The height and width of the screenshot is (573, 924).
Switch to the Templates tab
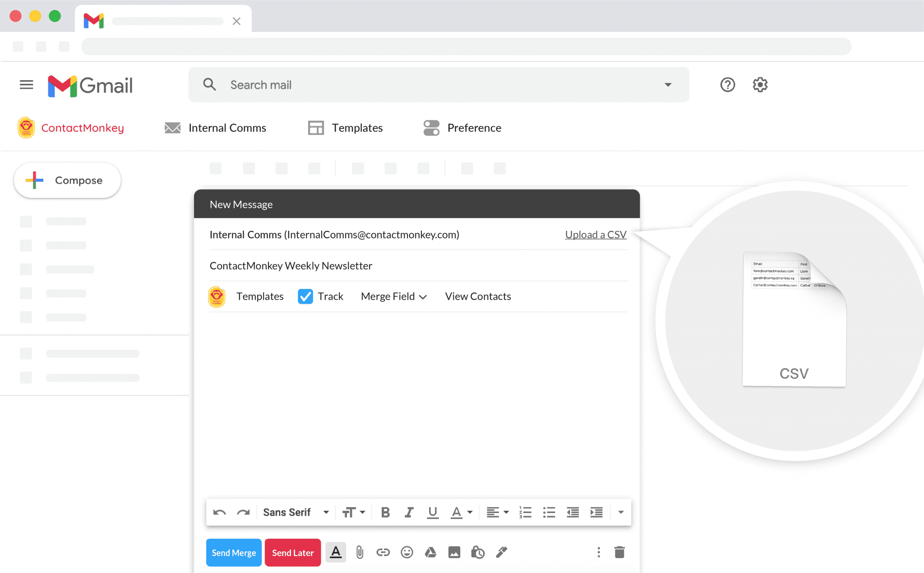357,128
